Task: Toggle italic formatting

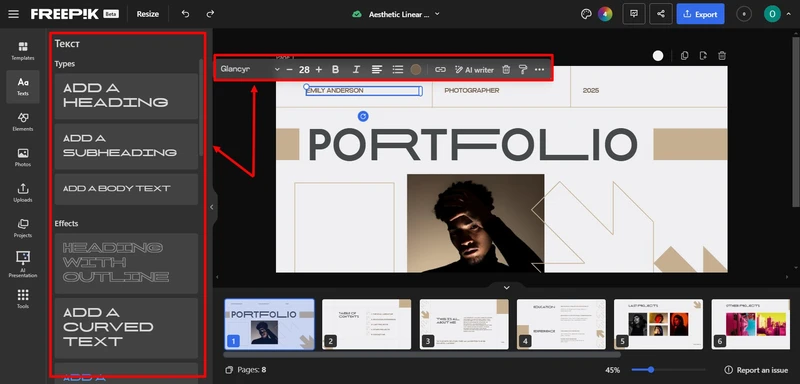Action: (x=356, y=69)
